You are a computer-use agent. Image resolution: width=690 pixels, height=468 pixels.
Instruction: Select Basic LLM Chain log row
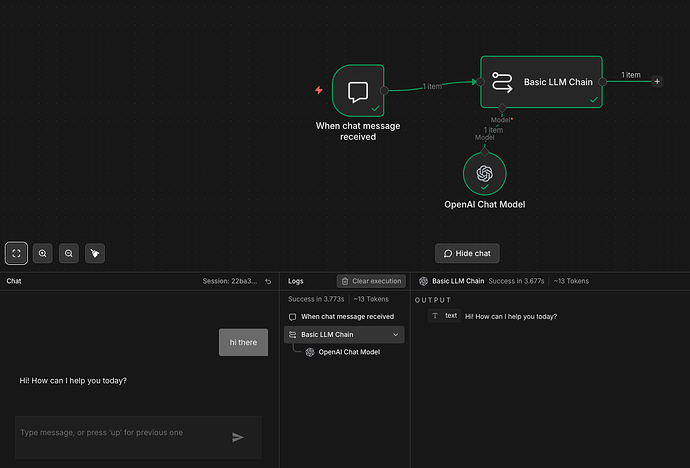[344, 335]
